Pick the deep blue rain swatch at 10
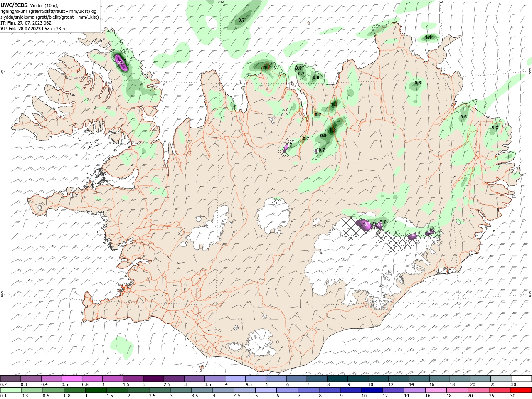The height and width of the screenshot is (399, 532). pyautogui.click(x=372, y=390)
